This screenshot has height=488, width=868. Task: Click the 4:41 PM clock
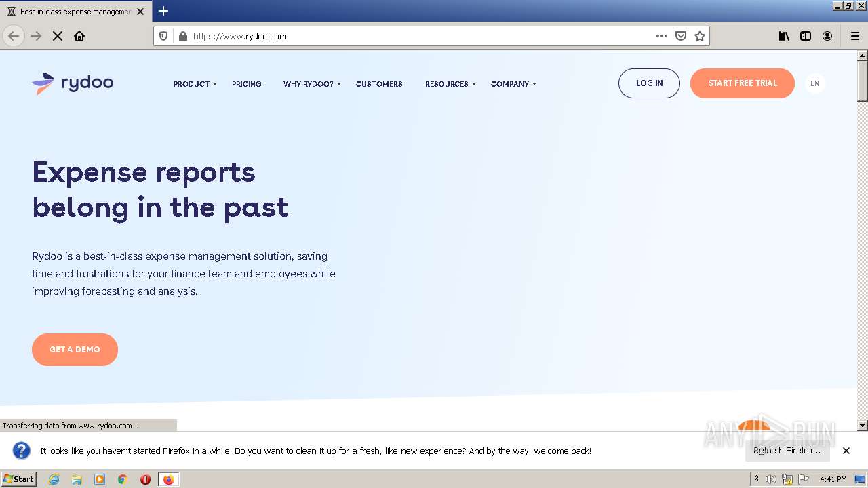click(x=833, y=479)
